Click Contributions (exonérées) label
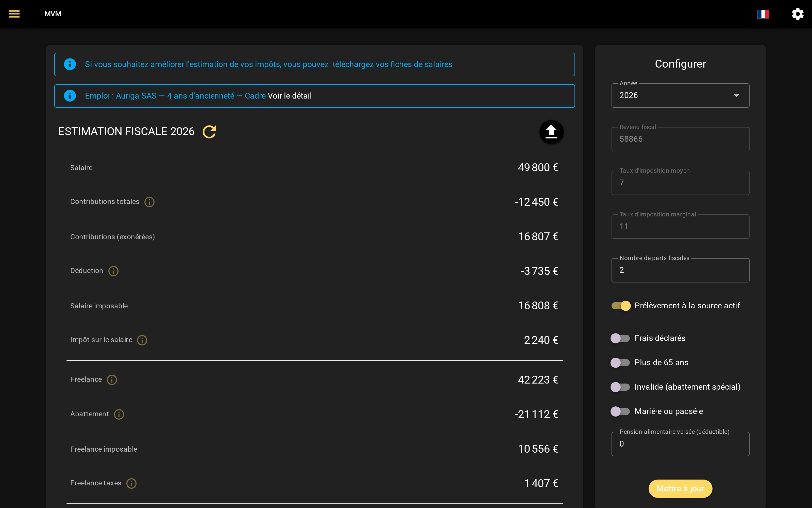Screen dimensions: 812x508 [x=112, y=237]
